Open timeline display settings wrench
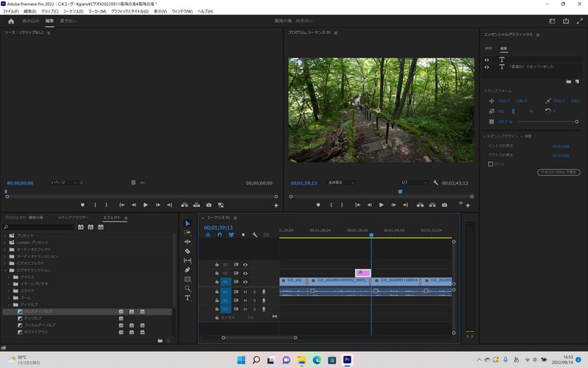Image resolution: width=588 pixels, height=368 pixels. point(254,235)
